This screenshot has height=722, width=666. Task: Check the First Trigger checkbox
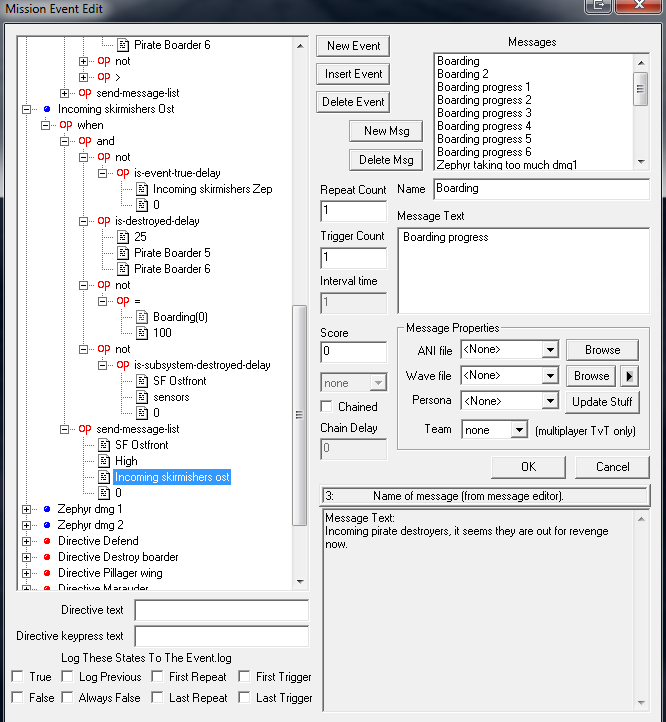[245, 676]
